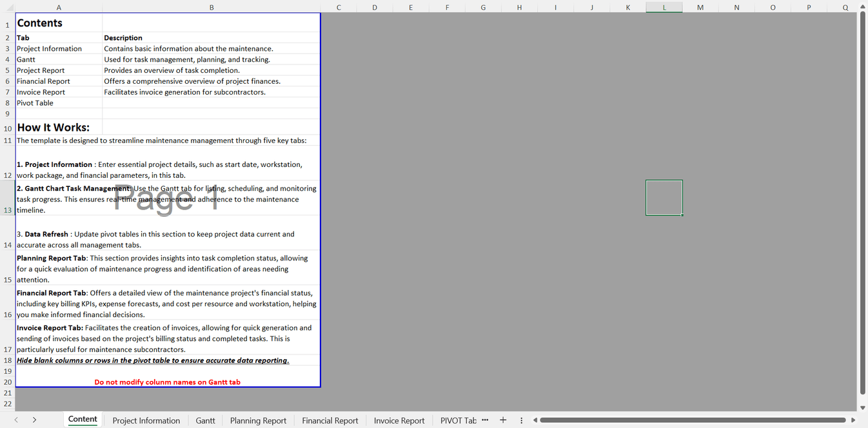The image size is (868, 428).
Task: Add a new sheet with the plus icon
Action: (x=503, y=420)
